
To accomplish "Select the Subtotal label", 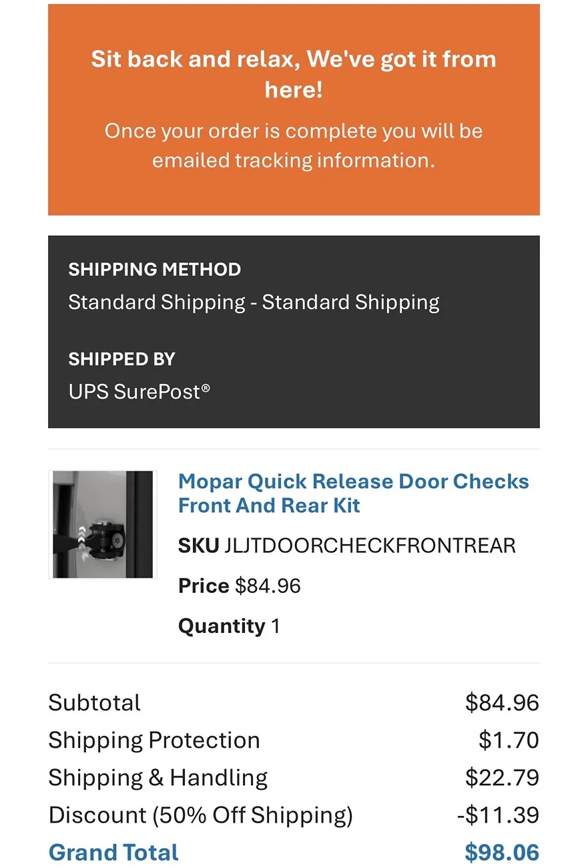I will pos(95,703).
